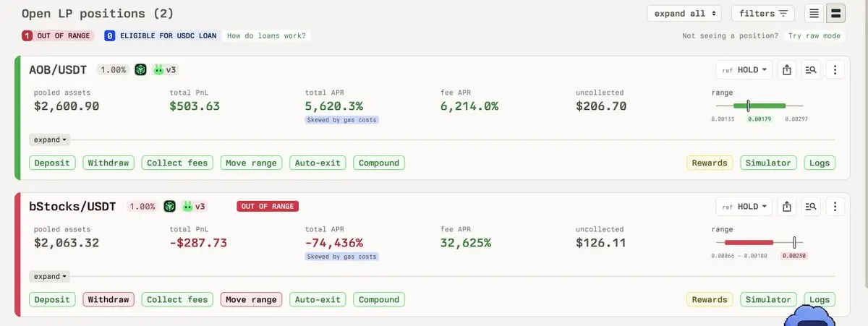The width and height of the screenshot is (868, 326).
Task: Compound the bStocks/USDT position
Action: click(x=379, y=299)
